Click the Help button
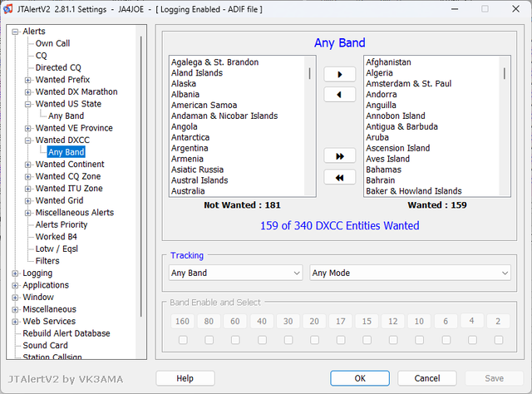The width and height of the screenshot is (532, 394). coord(185,378)
